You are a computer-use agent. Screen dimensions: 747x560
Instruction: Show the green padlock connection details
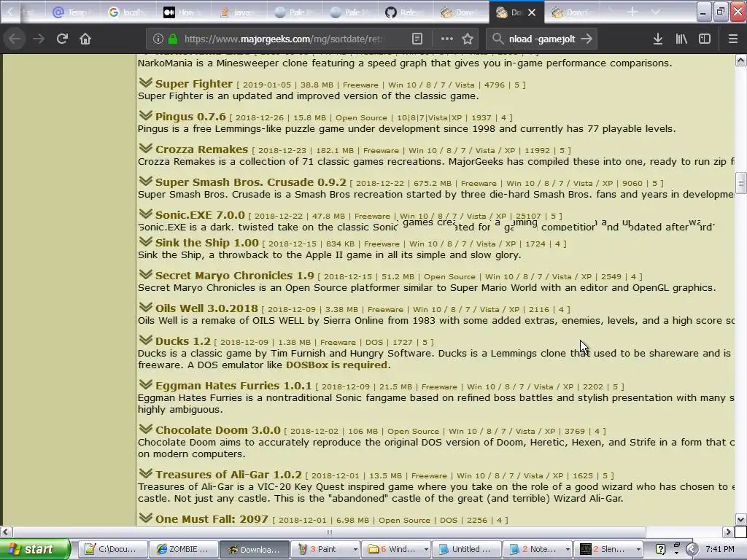coord(173,39)
